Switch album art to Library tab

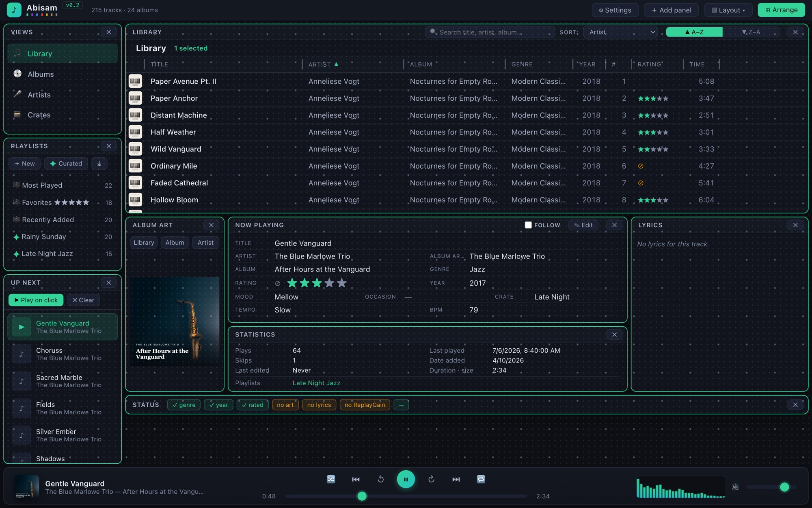coord(144,243)
